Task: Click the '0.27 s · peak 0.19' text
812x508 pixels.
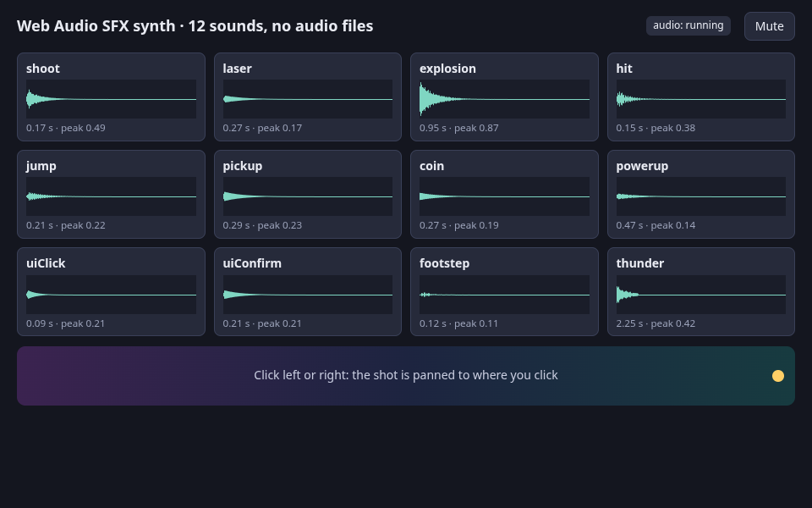Action: (458, 225)
